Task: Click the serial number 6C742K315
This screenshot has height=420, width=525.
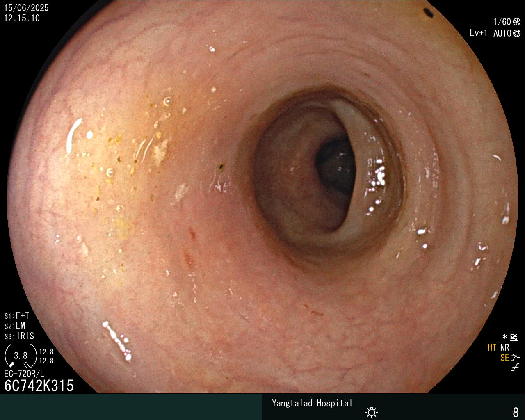Action: click(39, 386)
